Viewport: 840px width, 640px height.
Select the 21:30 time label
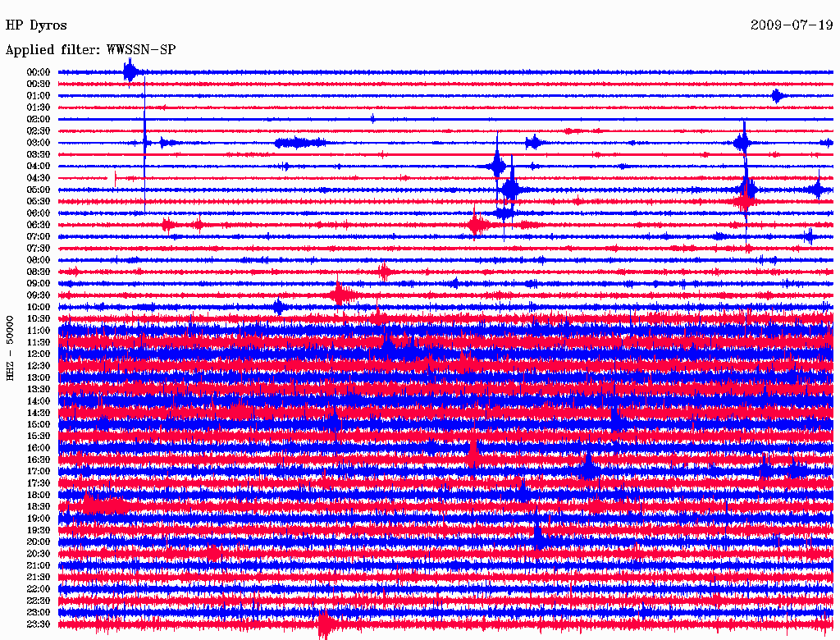(x=38, y=577)
